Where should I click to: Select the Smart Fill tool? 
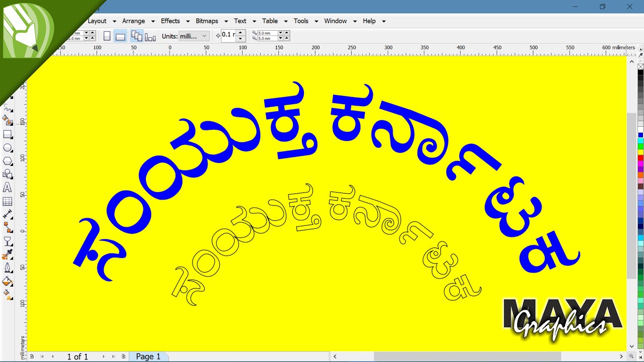coord(8,121)
